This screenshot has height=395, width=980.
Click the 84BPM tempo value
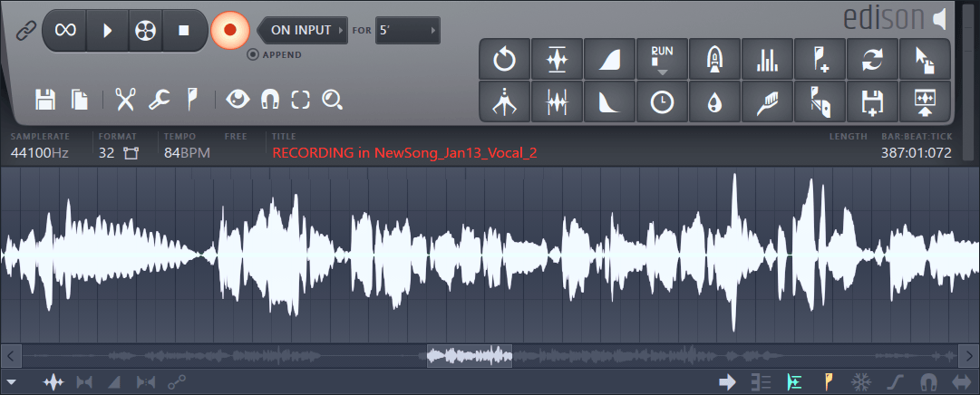pos(187,153)
